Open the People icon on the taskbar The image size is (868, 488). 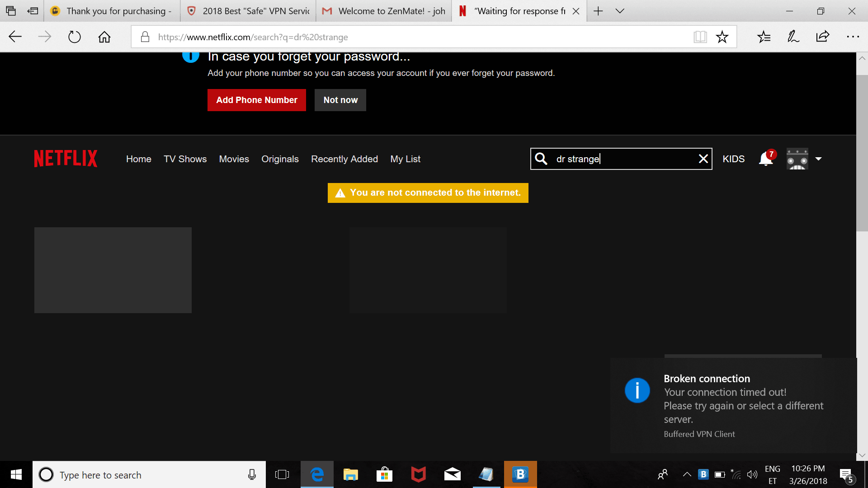(663, 474)
